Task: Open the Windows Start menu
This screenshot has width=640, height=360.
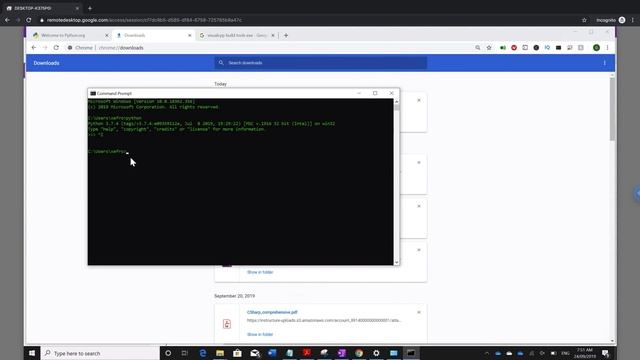Action: 32,353
